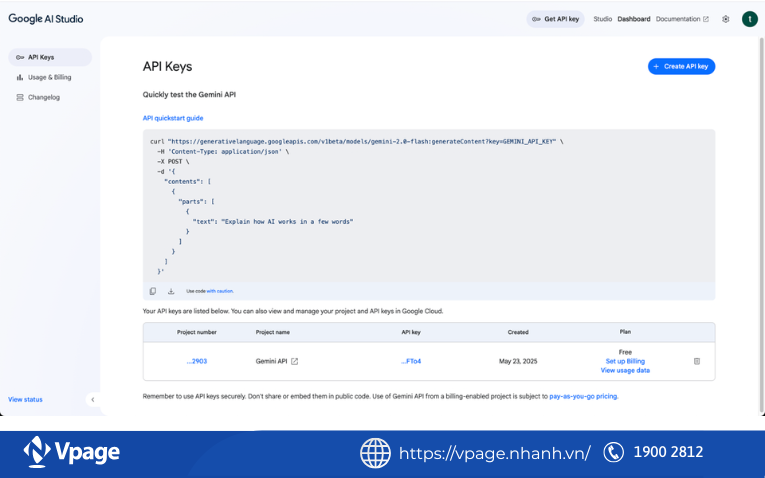Open the API quickstart guide link
Viewport: 765px width, 478px height.
(173, 118)
